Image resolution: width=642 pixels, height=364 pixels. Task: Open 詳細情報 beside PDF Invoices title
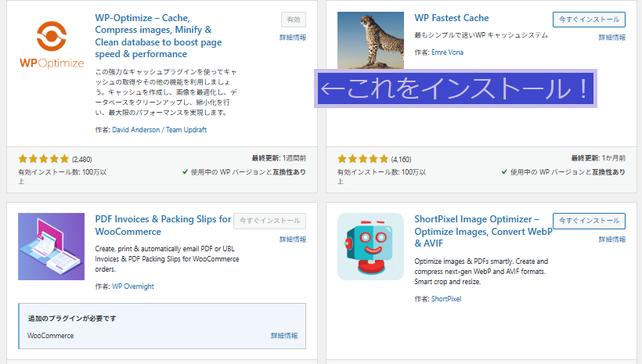(293, 240)
